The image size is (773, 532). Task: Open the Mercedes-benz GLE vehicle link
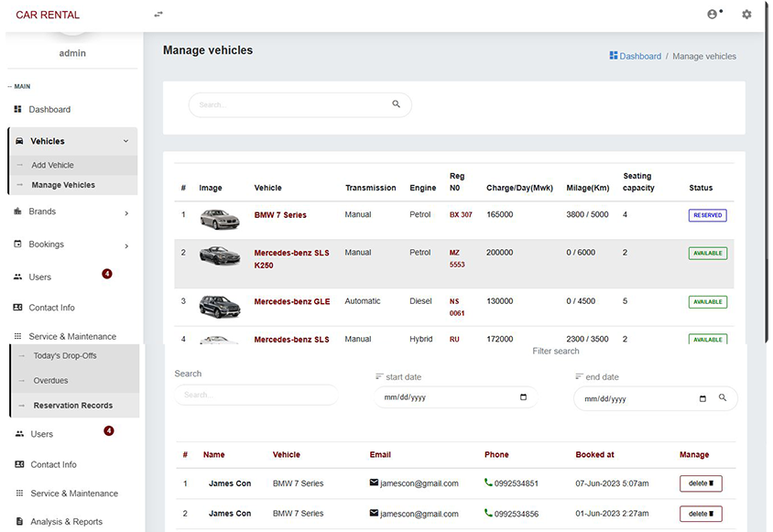click(292, 301)
